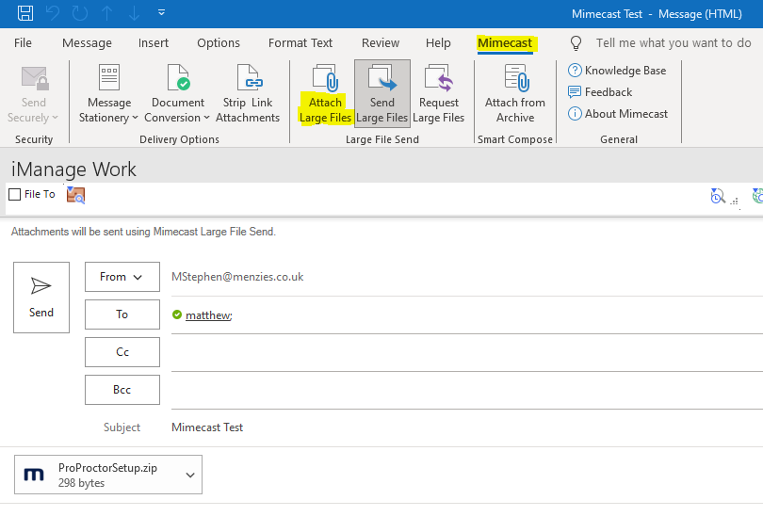Click the Attach Large Files icon

pos(325,79)
